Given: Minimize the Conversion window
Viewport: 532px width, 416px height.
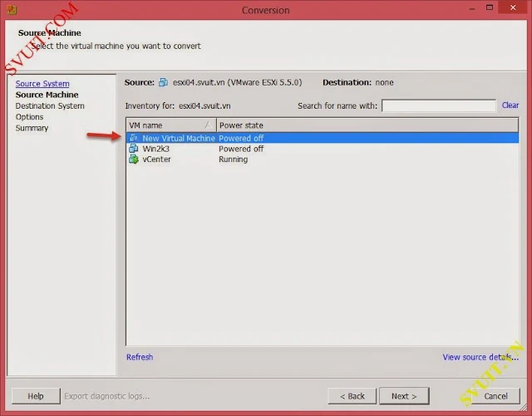Looking at the screenshot, I should [x=472, y=8].
